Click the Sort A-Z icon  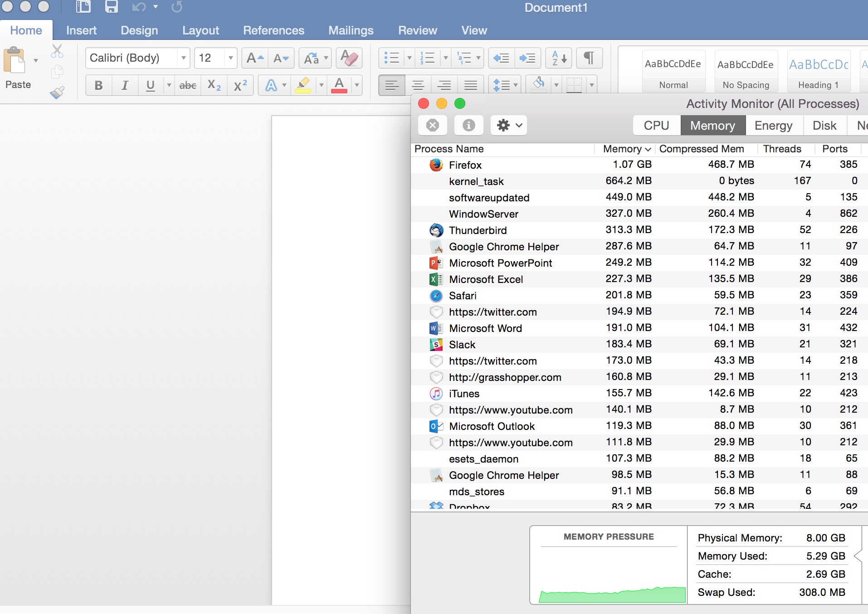(x=559, y=58)
